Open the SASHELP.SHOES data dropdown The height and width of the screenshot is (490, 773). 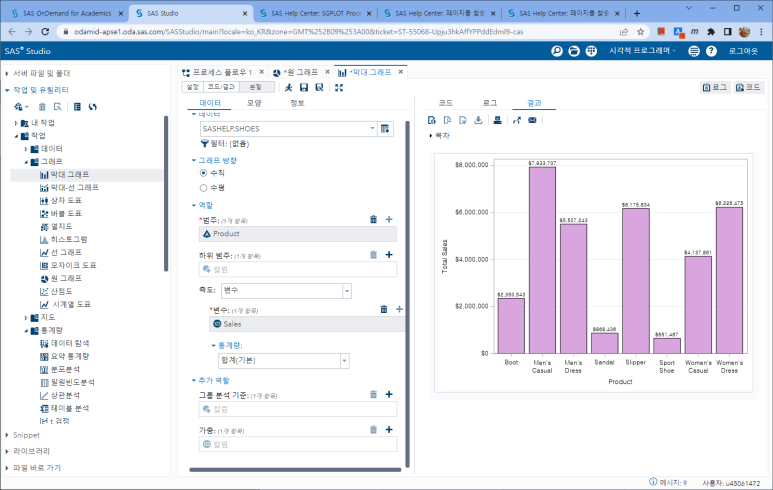372,129
